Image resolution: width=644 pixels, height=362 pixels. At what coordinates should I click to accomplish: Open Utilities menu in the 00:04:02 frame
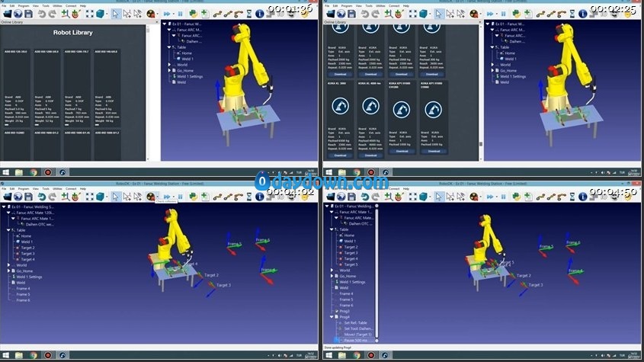(x=57, y=188)
